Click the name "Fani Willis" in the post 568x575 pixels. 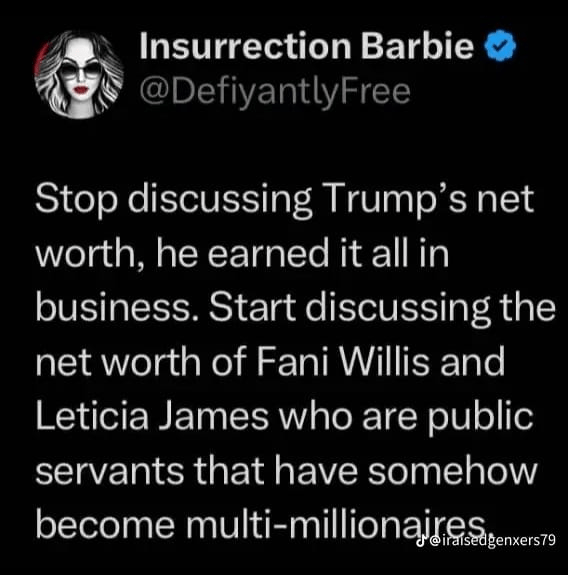(342, 362)
